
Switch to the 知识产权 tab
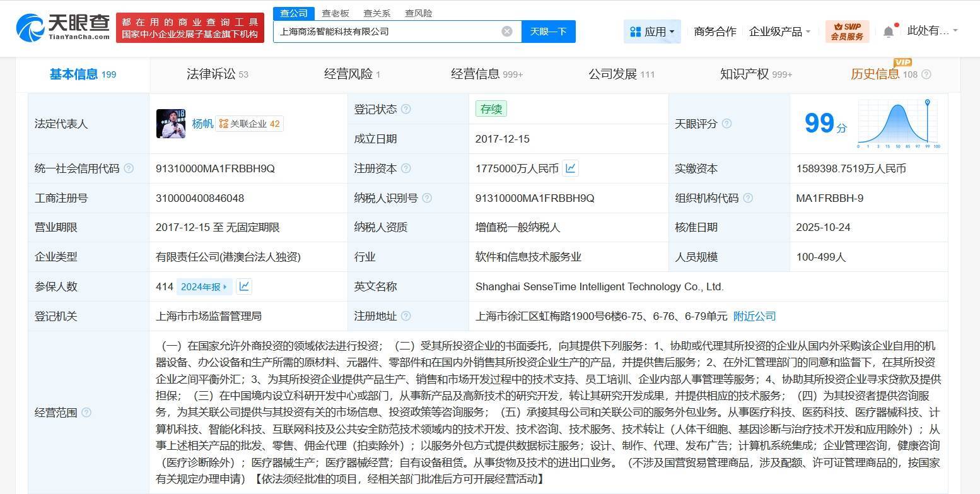tap(755, 74)
